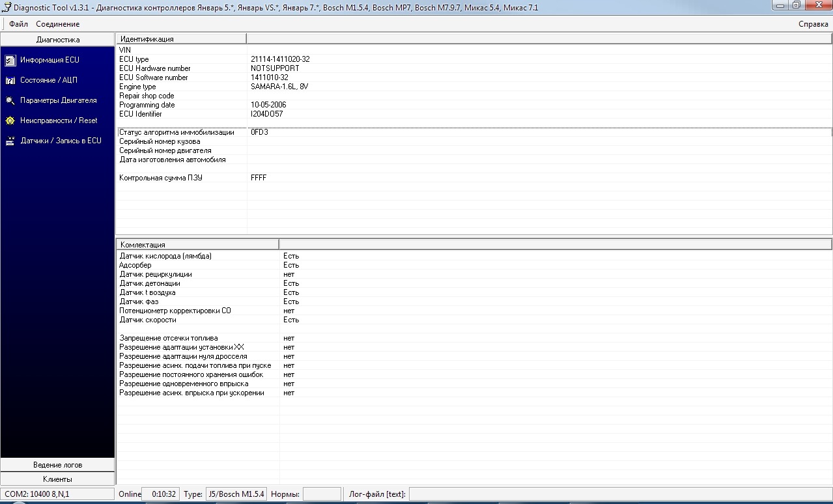Click the J5/Bosch M1.5.4 type field
The height and width of the screenshot is (504, 833).
(x=236, y=494)
